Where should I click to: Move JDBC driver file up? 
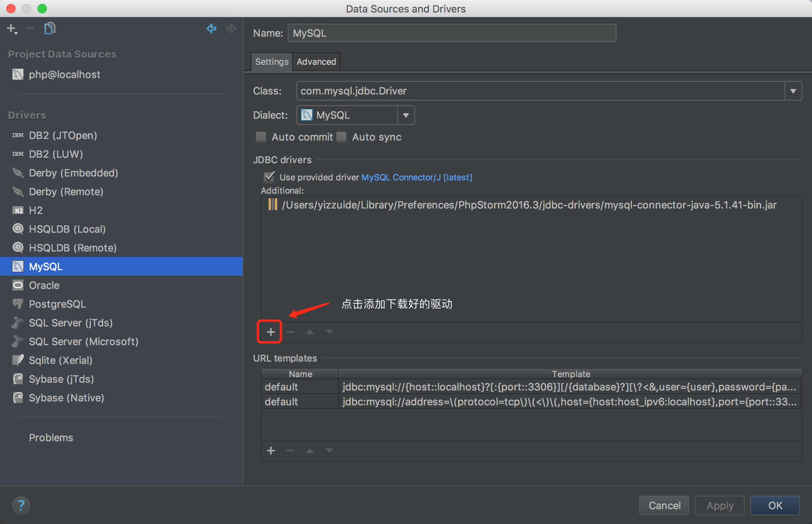pyautogui.click(x=310, y=332)
